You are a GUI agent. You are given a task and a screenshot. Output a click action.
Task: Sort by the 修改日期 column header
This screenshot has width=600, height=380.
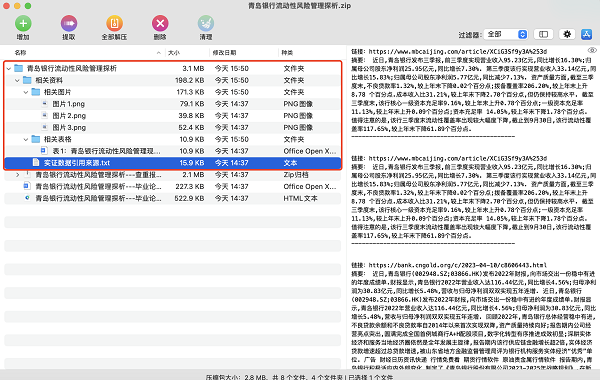click(x=224, y=53)
